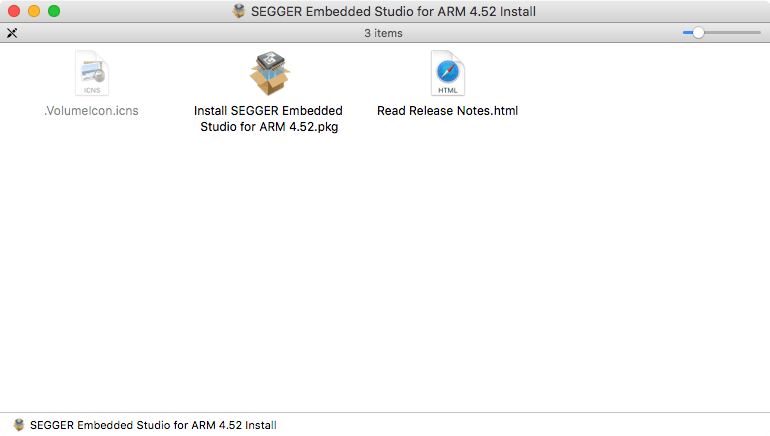
Task: Click the icon size slider knob
Action: [698, 33]
